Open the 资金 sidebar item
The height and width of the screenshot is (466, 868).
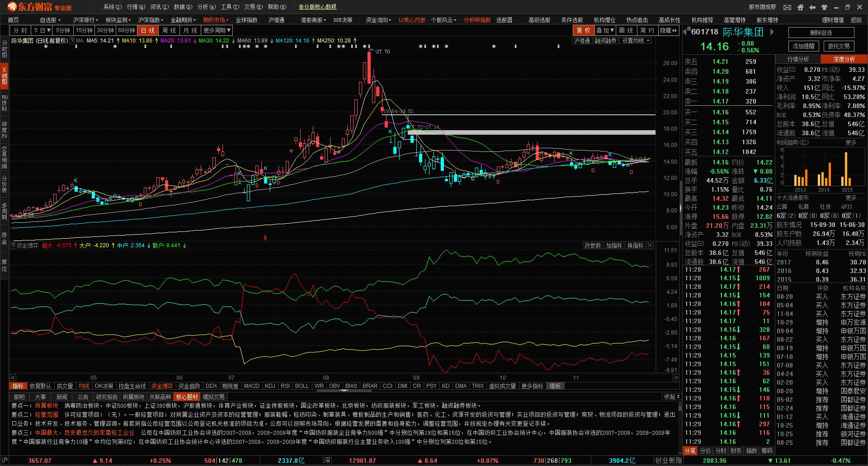(5, 238)
